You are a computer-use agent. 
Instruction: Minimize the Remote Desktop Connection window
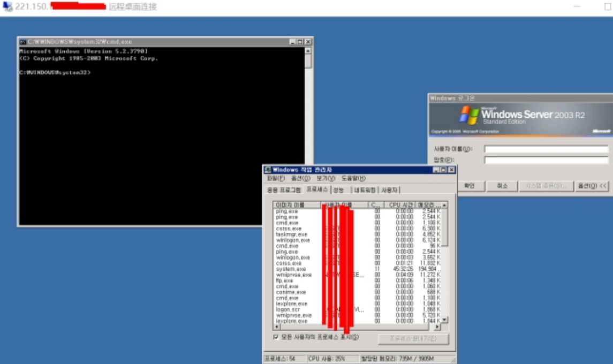(x=577, y=6)
